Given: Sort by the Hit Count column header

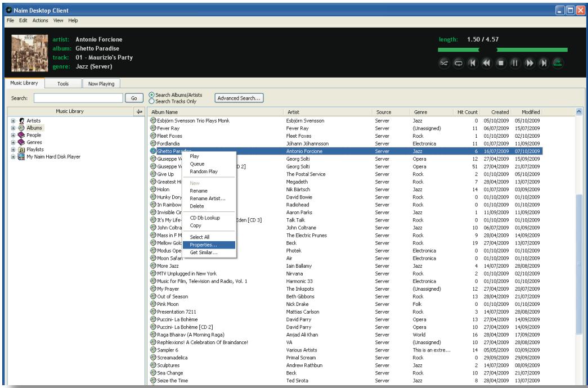Looking at the screenshot, I should tap(465, 112).
